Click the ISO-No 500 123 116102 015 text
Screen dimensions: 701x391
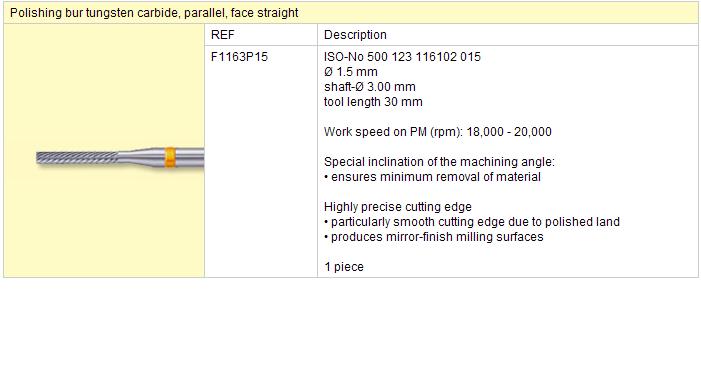pos(402,57)
